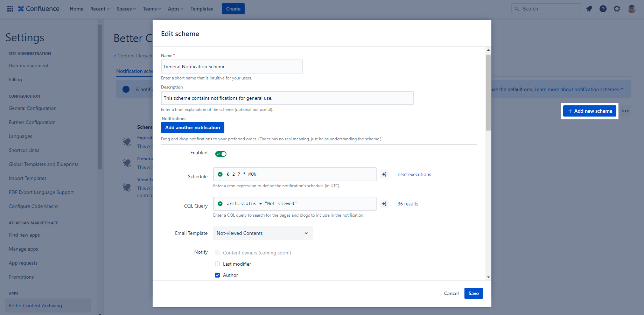Check the Last modifier checkbox

[x=217, y=264]
